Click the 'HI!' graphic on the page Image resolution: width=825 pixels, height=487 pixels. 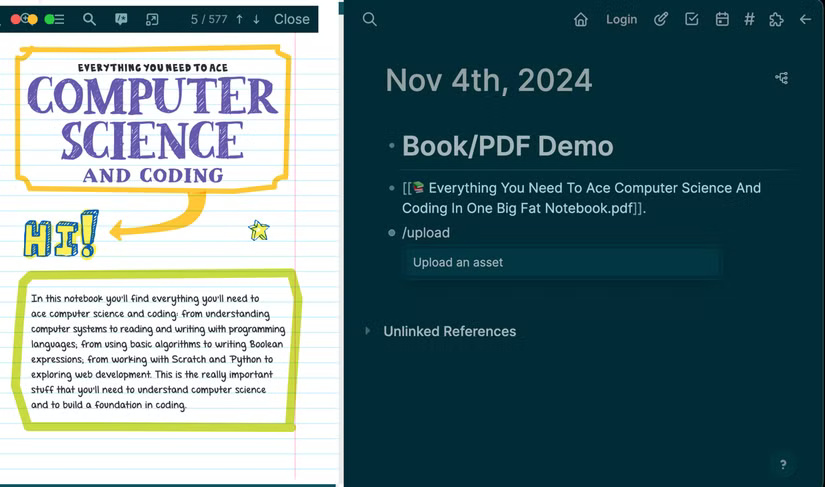61,235
